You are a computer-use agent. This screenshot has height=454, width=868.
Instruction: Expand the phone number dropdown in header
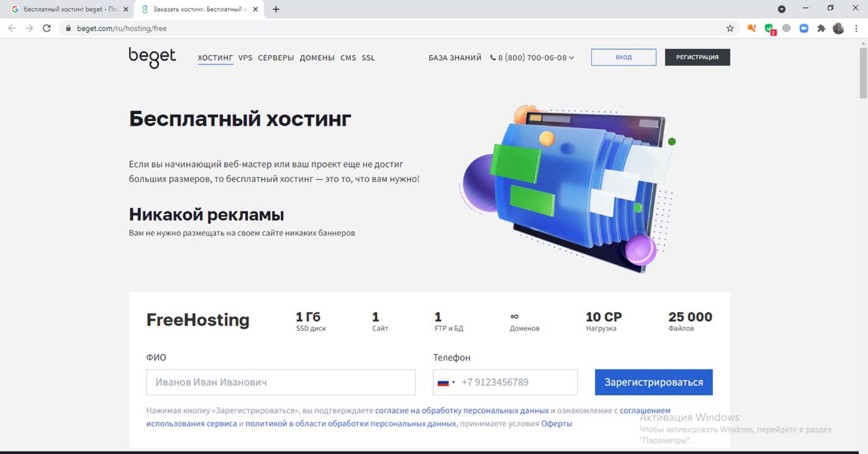tap(572, 58)
